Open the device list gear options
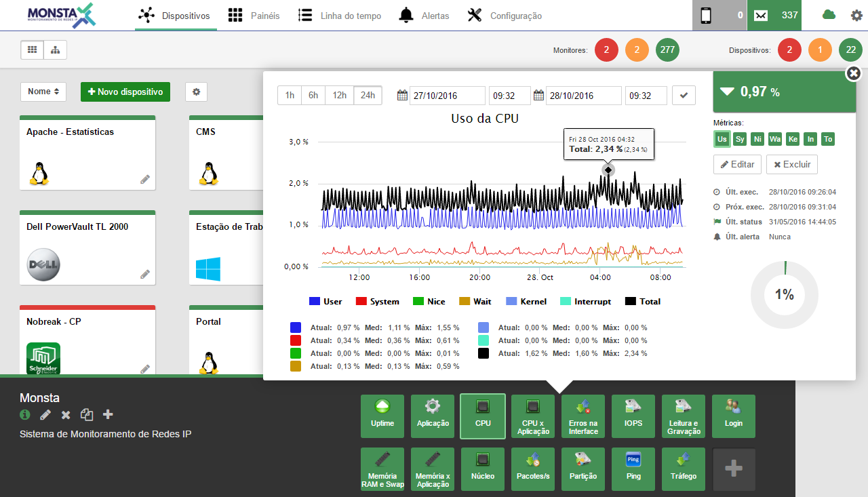The image size is (868, 497). tap(196, 92)
